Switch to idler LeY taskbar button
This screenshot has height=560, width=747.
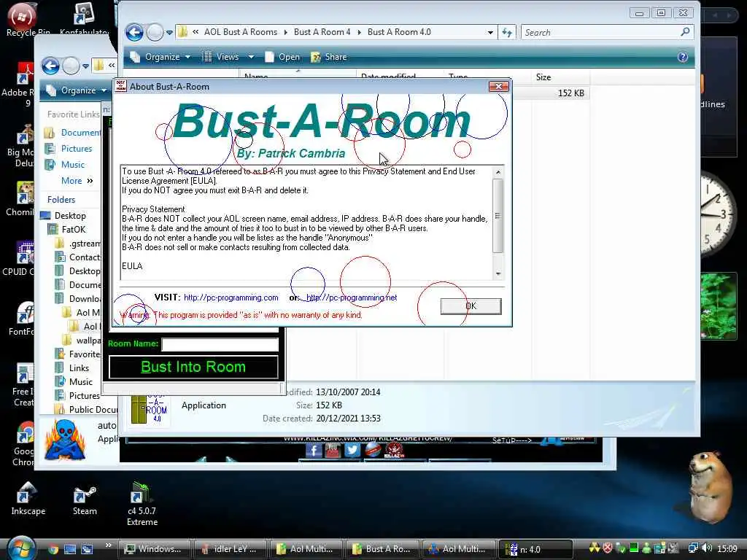coord(230,549)
